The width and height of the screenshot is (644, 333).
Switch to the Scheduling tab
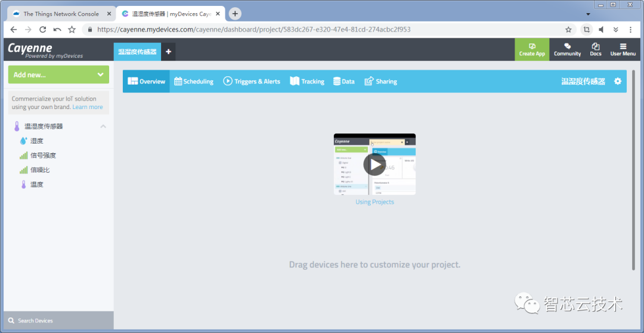[194, 81]
